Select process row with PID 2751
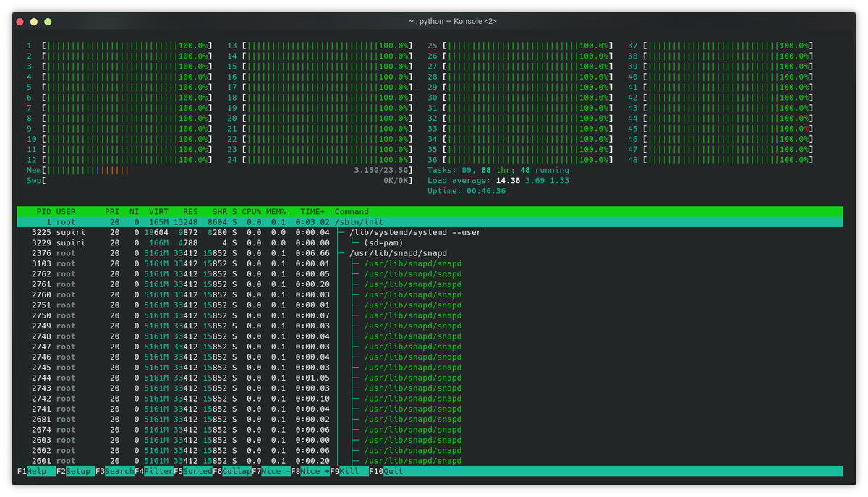 (430, 305)
